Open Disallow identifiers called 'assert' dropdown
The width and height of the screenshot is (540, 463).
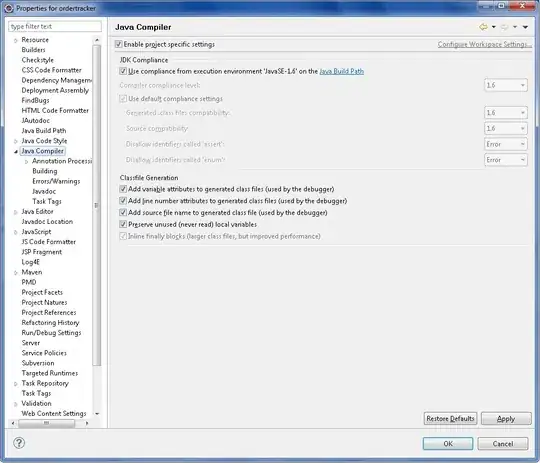pos(506,144)
